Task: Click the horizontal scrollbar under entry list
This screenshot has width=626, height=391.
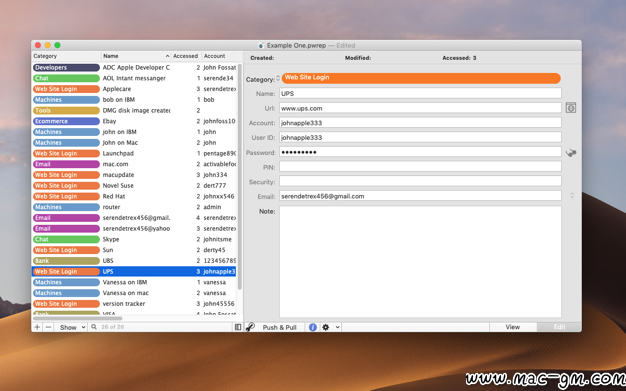Action: [x=77, y=318]
